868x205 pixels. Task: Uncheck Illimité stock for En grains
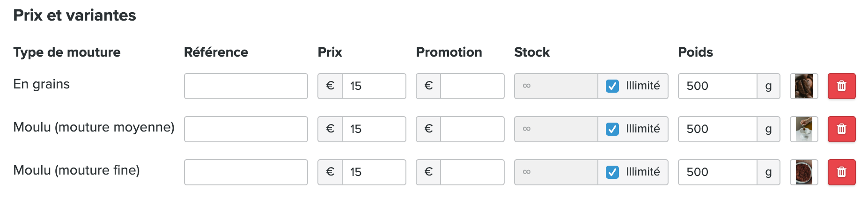click(612, 86)
